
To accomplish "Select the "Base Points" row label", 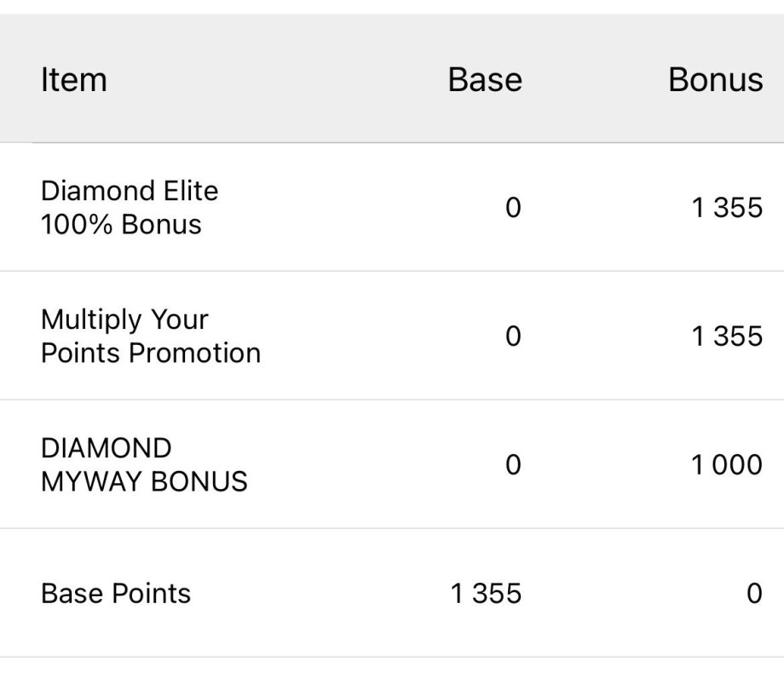I will pos(116,593).
